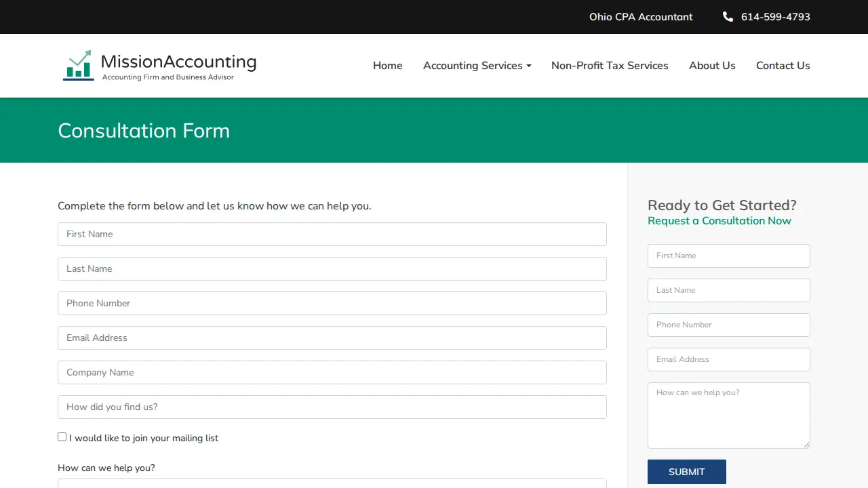Open the Home menu item
Image resolution: width=868 pixels, height=488 pixels.
tap(388, 66)
